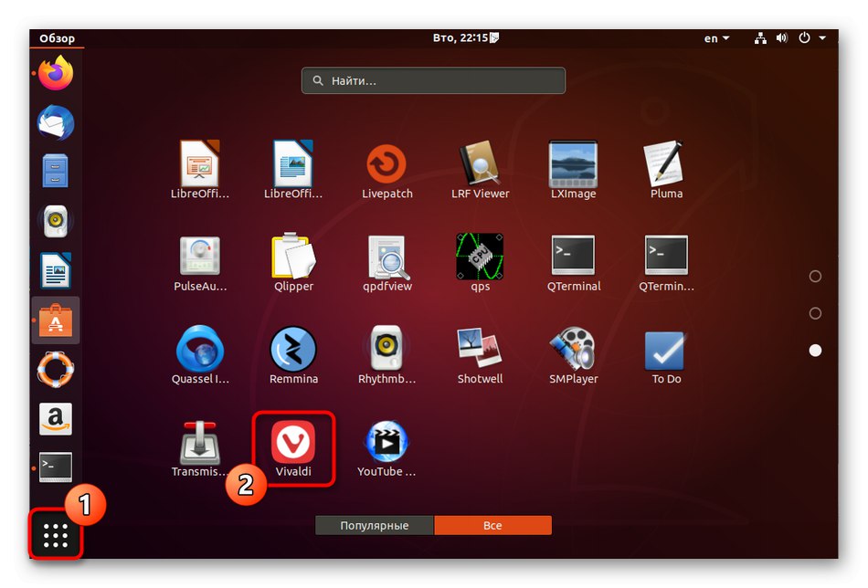Viewport: 868px width, 588px height.
Task: Open the Help lifebuoy icon in dock
Action: (56, 369)
